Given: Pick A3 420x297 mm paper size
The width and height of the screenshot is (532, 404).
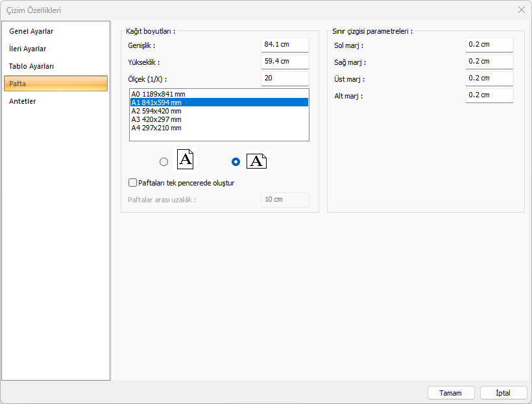Looking at the screenshot, I should pos(156,119).
